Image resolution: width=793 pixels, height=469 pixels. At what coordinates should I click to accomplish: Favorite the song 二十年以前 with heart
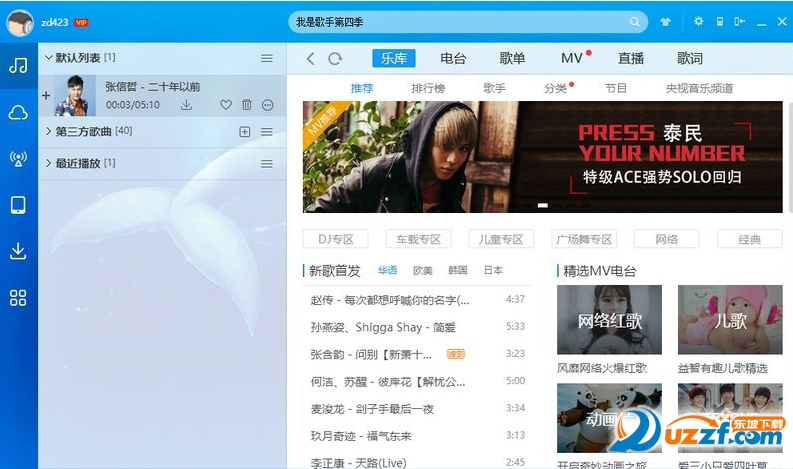coord(226,105)
